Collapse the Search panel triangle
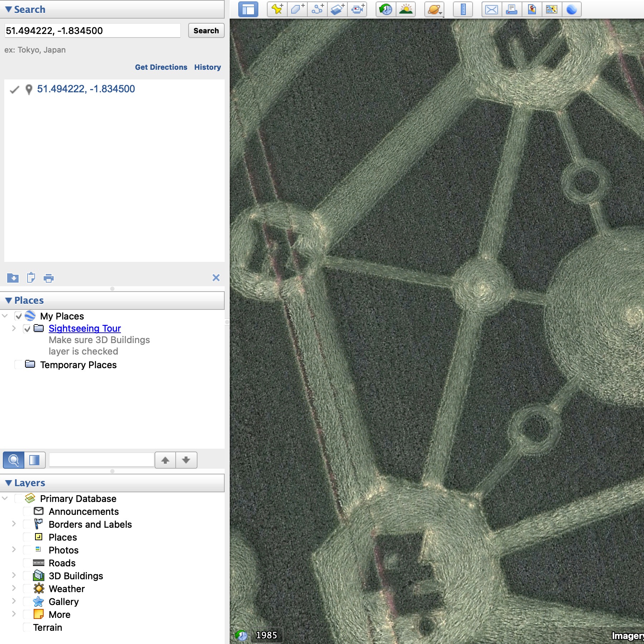This screenshot has width=644, height=644. pos(9,10)
